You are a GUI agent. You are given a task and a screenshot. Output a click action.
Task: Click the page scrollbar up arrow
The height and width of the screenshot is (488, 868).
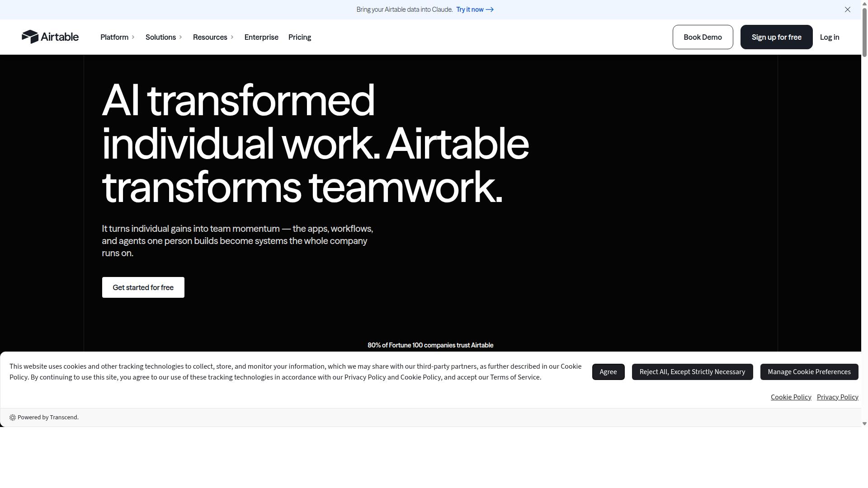click(x=864, y=3)
